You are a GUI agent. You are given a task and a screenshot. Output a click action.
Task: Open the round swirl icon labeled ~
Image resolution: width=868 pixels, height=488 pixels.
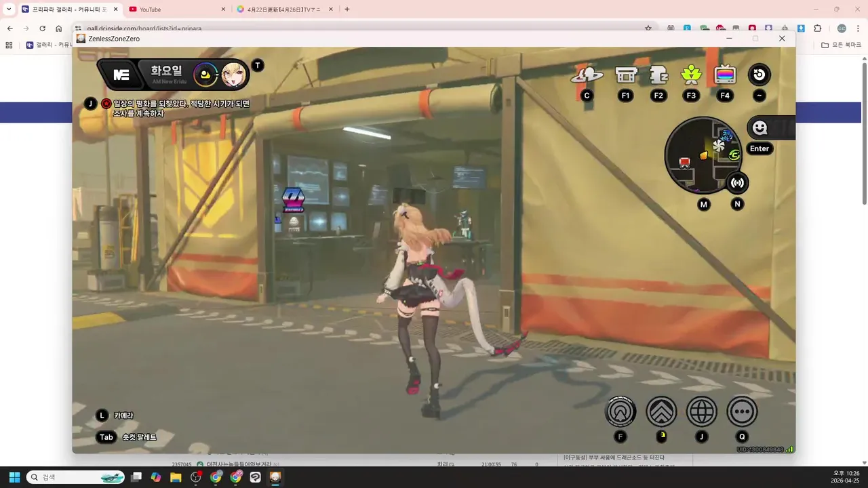tap(759, 75)
